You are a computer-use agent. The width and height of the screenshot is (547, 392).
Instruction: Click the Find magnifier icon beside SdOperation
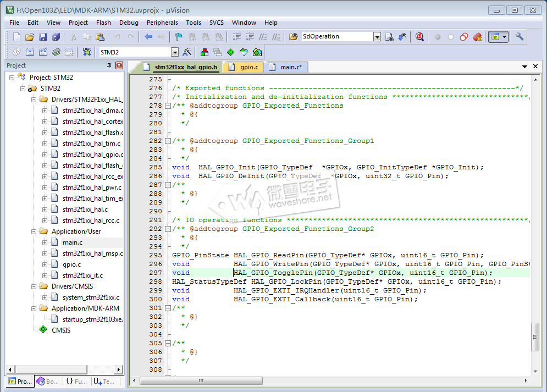[389, 37]
